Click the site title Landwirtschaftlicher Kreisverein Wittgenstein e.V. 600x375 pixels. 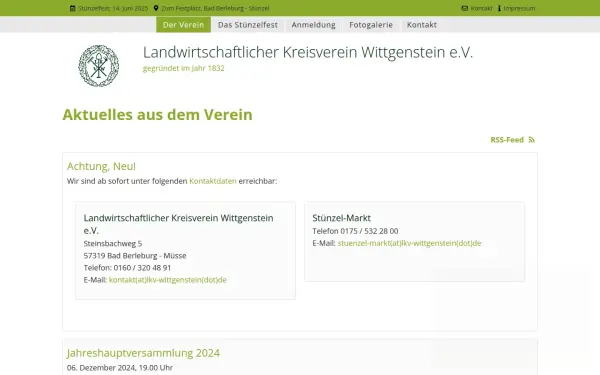308,52
